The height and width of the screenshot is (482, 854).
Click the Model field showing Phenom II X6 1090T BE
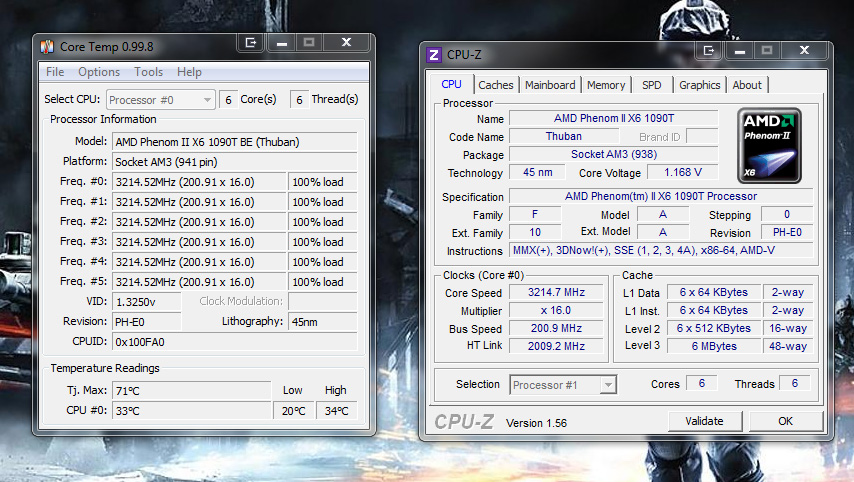coord(235,142)
